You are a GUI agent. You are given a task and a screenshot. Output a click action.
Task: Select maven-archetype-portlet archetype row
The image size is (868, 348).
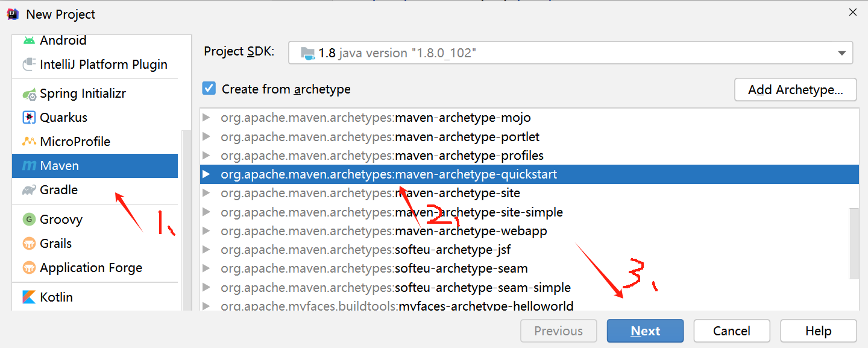pos(530,137)
